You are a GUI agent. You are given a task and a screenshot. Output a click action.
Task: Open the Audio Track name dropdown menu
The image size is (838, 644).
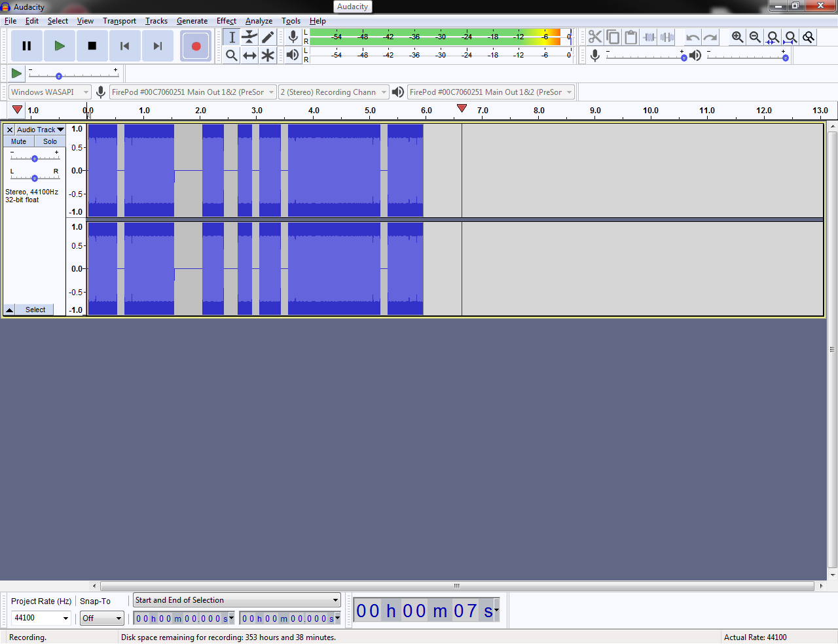pos(41,130)
